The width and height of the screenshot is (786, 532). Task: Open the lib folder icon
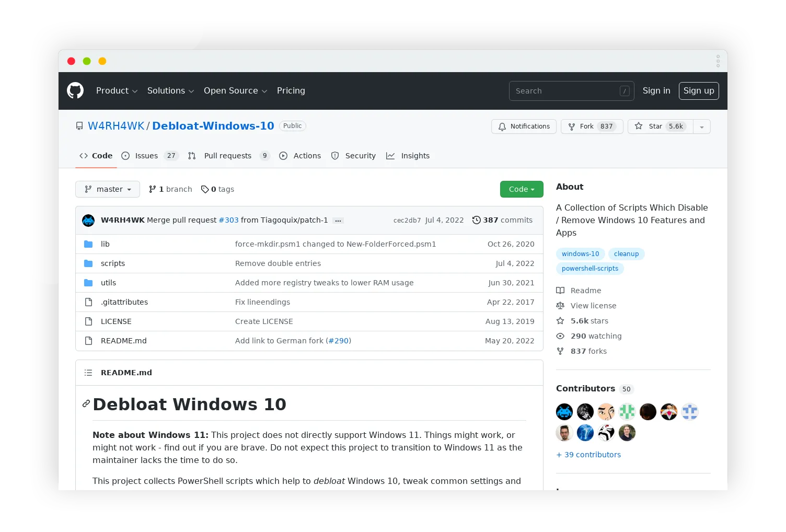coord(88,244)
